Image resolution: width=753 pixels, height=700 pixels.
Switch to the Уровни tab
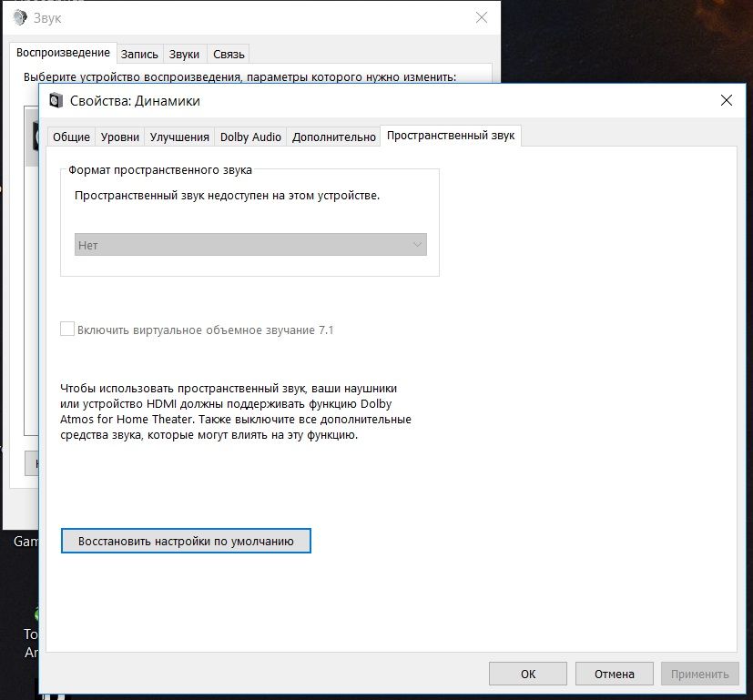pyautogui.click(x=121, y=137)
